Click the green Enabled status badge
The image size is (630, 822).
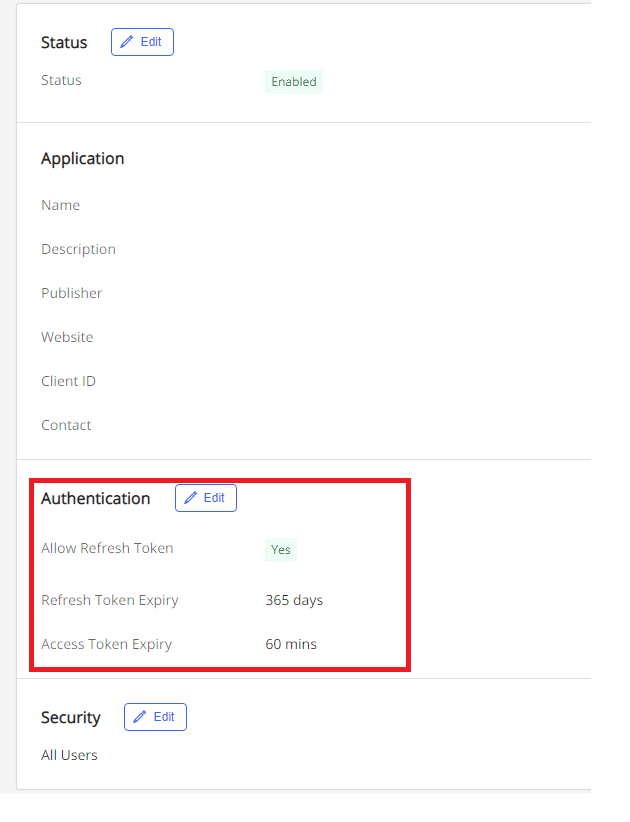pos(294,82)
